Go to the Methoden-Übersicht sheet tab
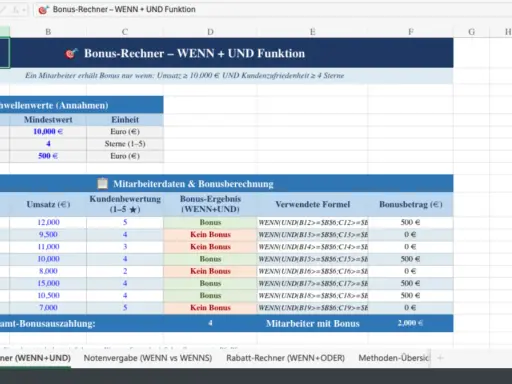 [393, 358]
